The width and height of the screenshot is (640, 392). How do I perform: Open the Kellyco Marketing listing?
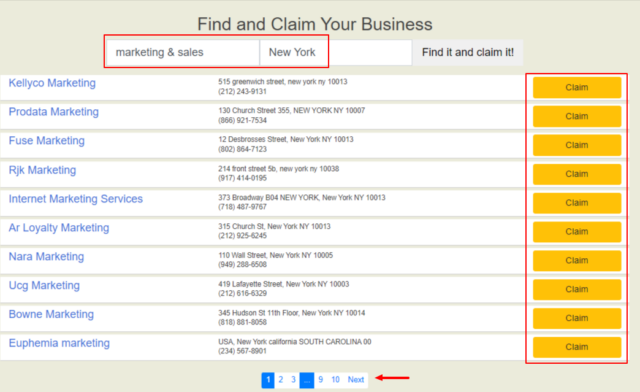click(52, 83)
